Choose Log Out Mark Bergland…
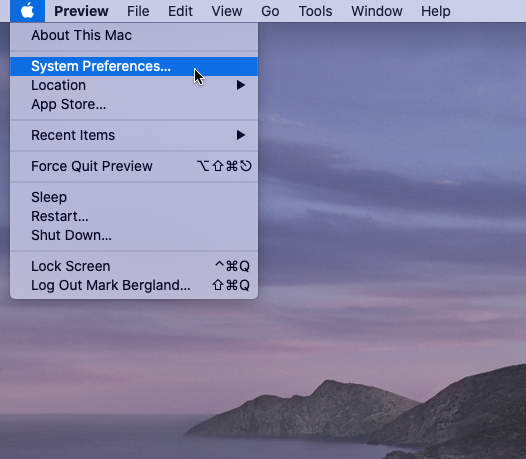Viewport: 526px width, 459px height. (134, 285)
